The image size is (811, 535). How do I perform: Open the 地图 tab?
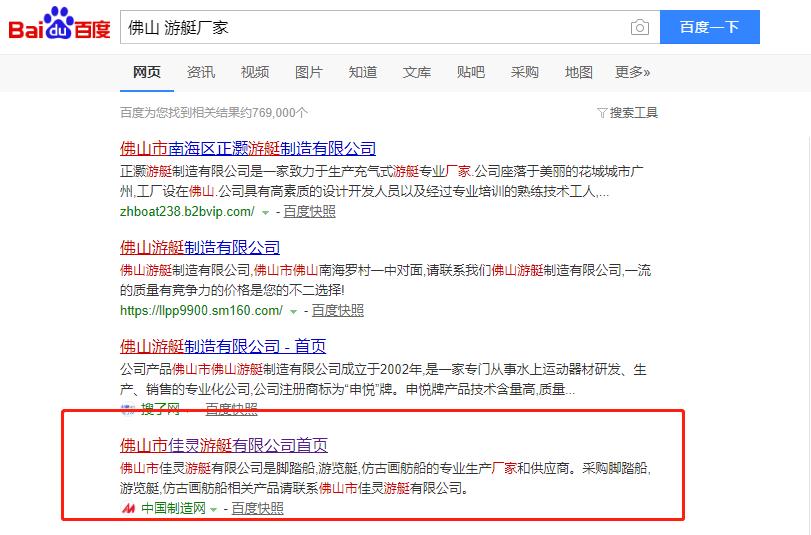(x=579, y=72)
